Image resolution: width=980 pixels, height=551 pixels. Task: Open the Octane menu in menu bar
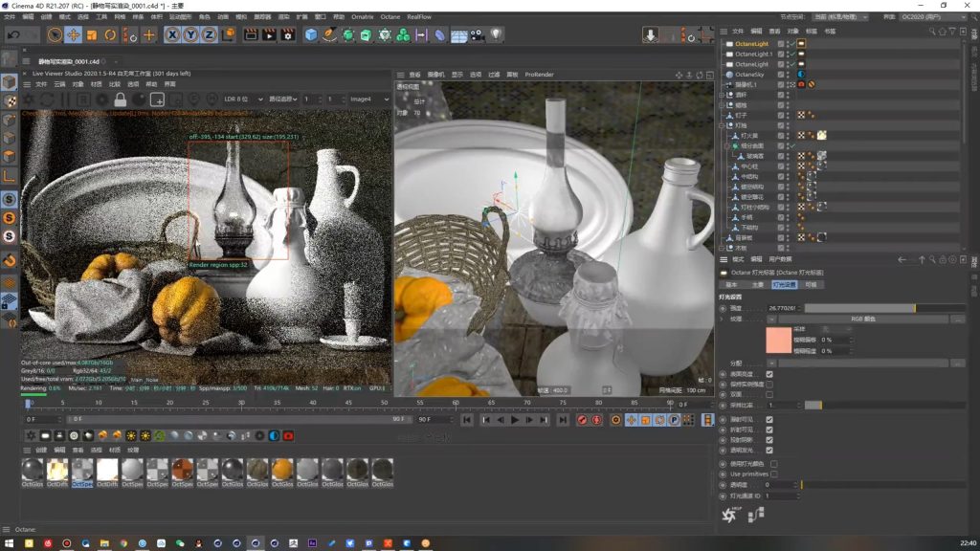pyautogui.click(x=390, y=16)
